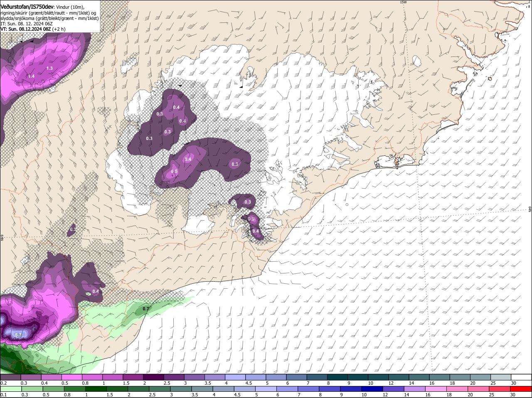Pick snow scale swatch between 25 and 30
This screenshot has height=398, width=532.
tap(501, 377)
